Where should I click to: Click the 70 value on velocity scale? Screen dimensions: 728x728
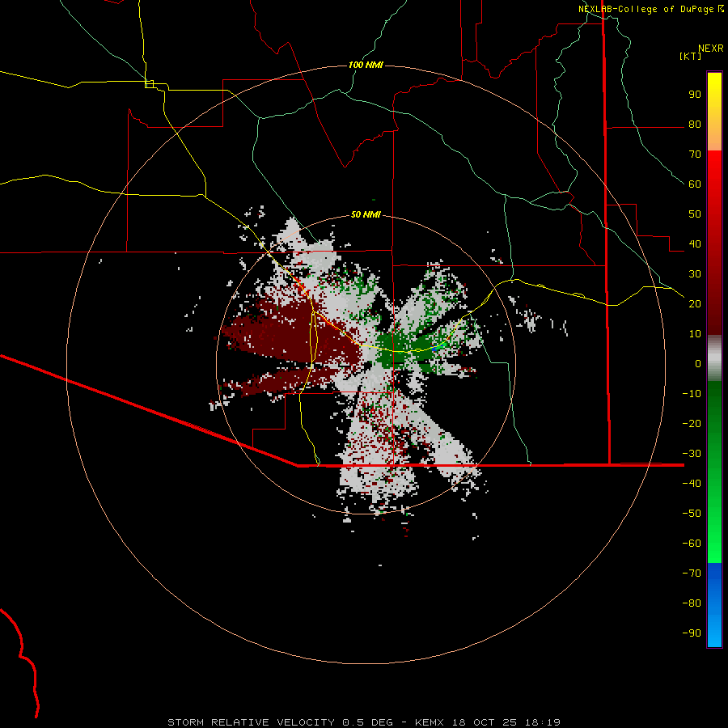695,154
